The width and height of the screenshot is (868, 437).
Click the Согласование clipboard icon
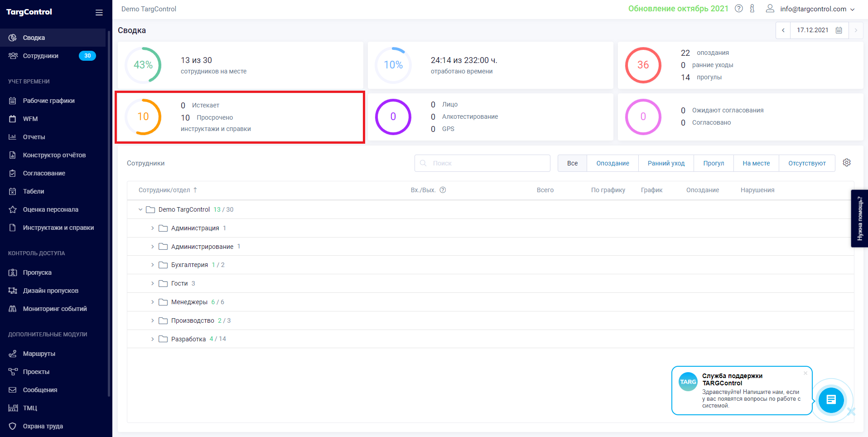(13, 173)
